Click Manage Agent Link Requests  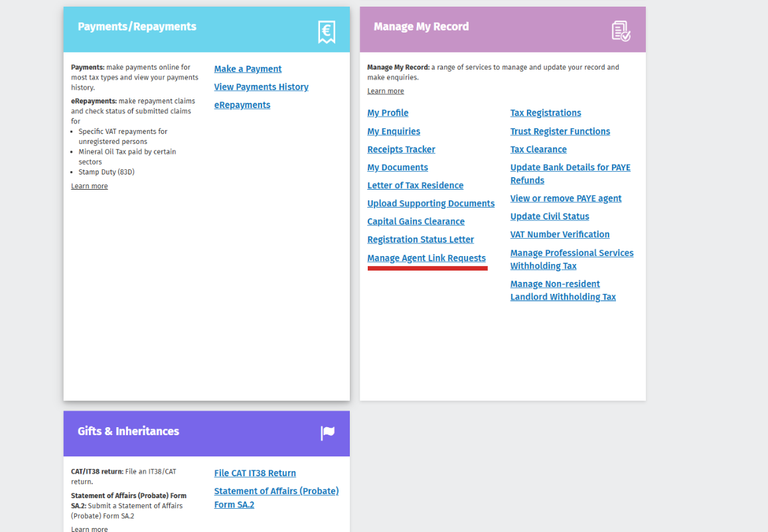[426, 258]
